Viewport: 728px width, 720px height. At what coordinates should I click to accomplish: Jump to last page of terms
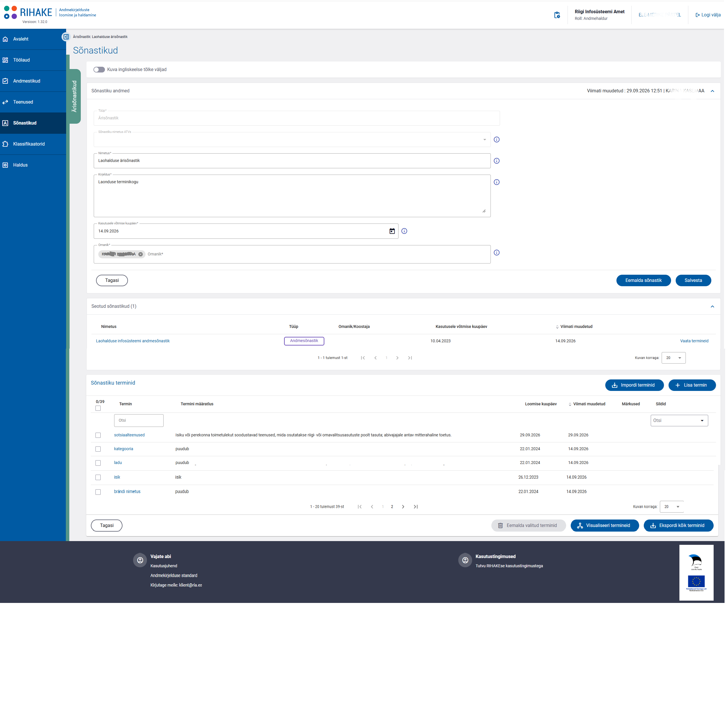415,507
